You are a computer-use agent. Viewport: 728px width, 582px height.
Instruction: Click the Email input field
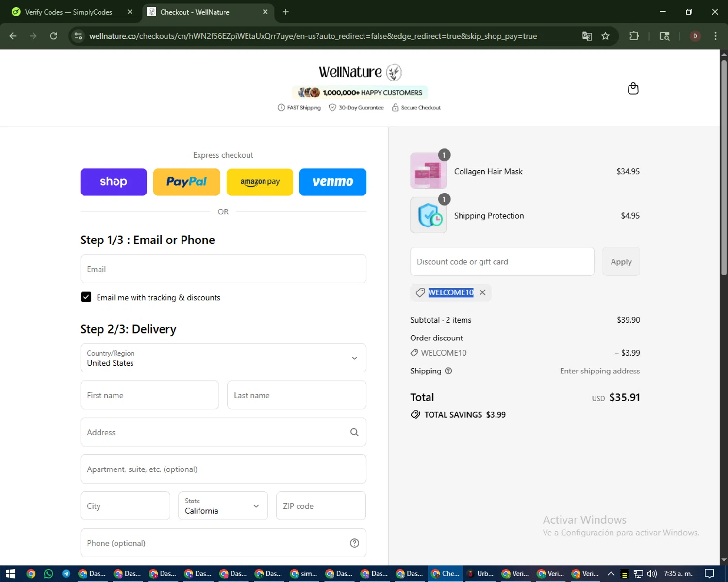223,269
